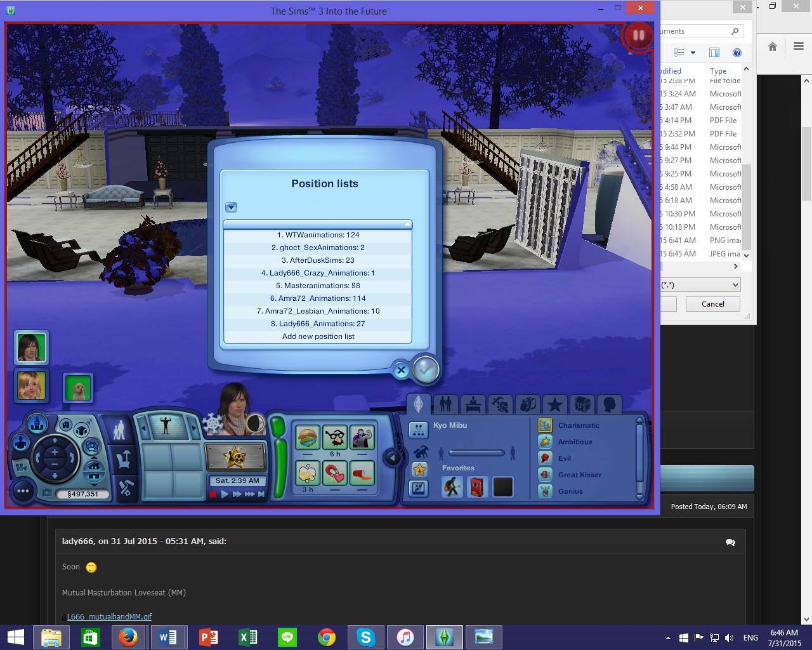Set game to fast-forward speed

[237, 494]
